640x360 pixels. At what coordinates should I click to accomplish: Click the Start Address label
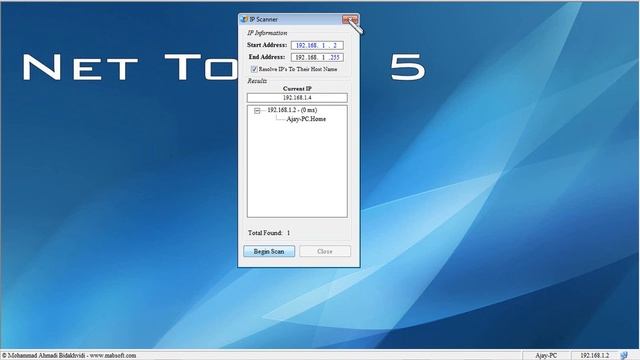(267, 45)
